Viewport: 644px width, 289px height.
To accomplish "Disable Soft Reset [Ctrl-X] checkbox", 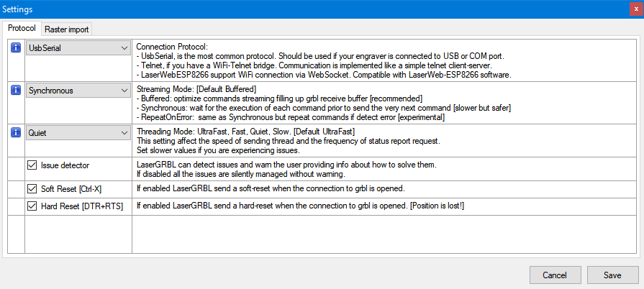I will pyautogui.click(x=32, y=189).
